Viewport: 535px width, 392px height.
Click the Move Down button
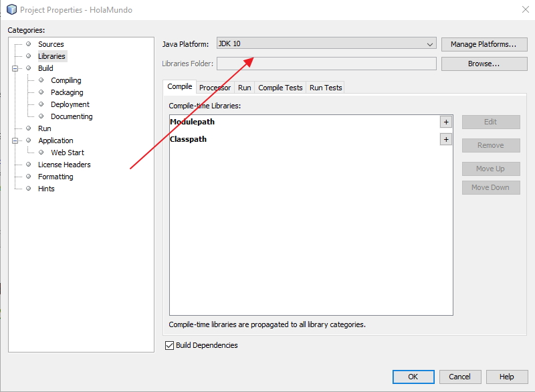491,188
